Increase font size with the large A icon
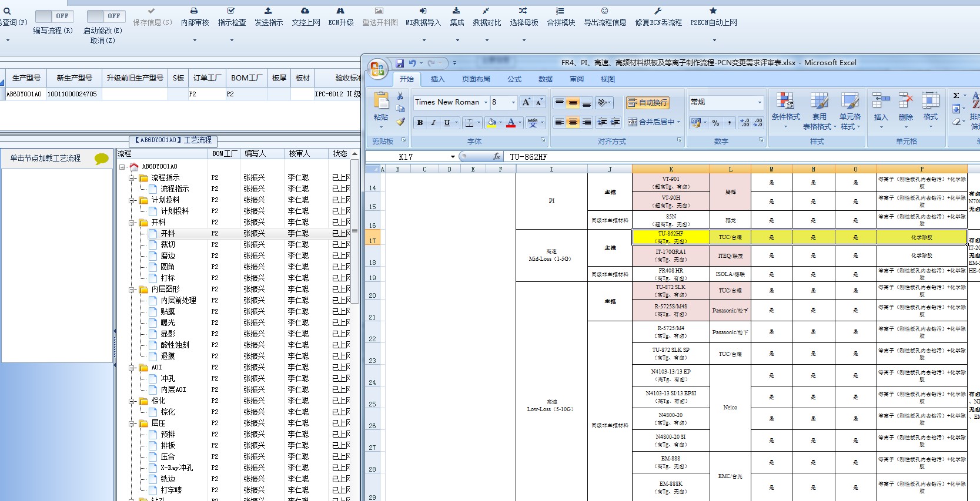980x501 pixels. (526, 102)
